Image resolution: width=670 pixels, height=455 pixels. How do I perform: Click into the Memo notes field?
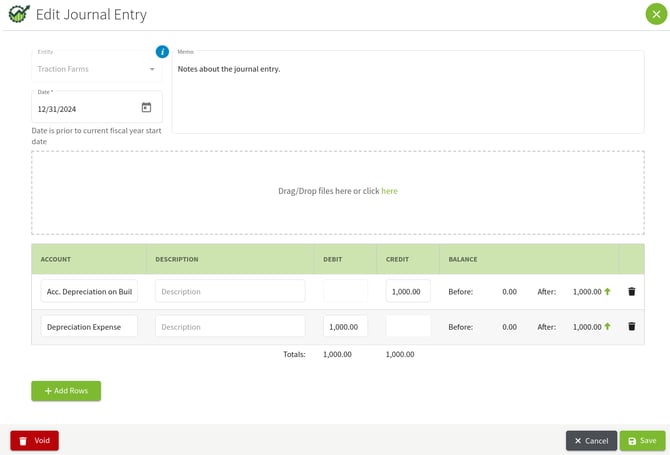coord(408,95)
